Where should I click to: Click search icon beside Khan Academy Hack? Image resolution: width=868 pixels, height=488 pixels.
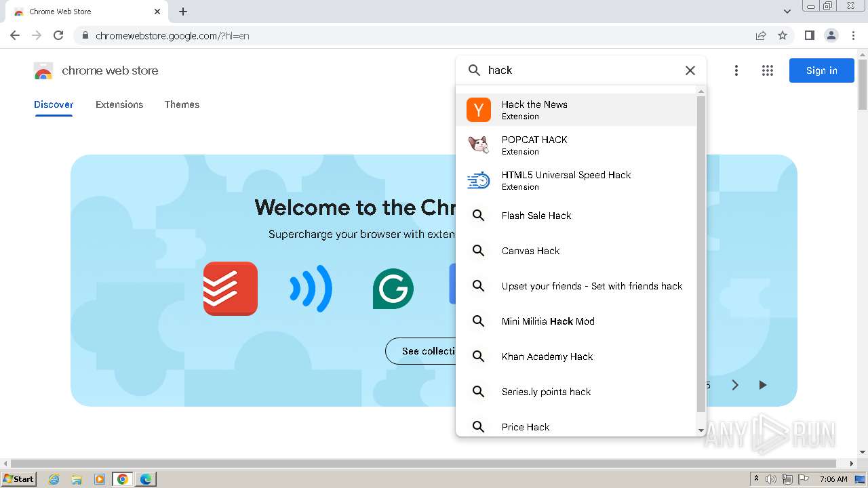(479, 357)
